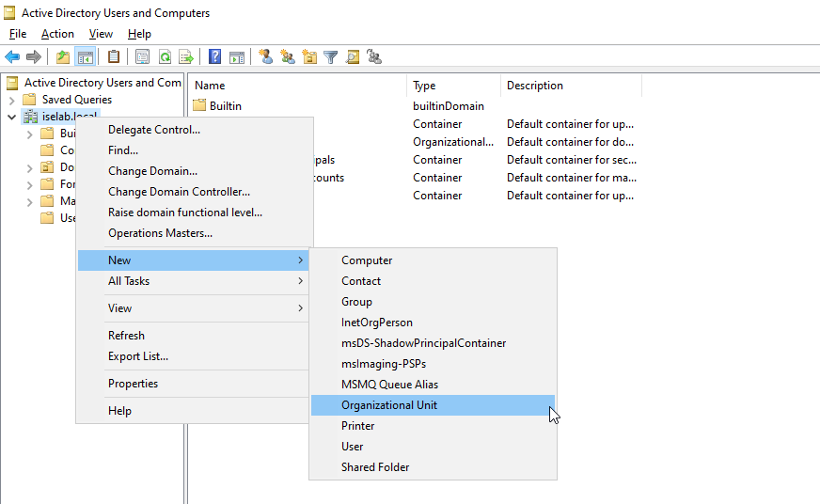Toggle the Show/Hide Action Pane icon
The width and height of the screenshot is (820, 504).
coord(236,56)
